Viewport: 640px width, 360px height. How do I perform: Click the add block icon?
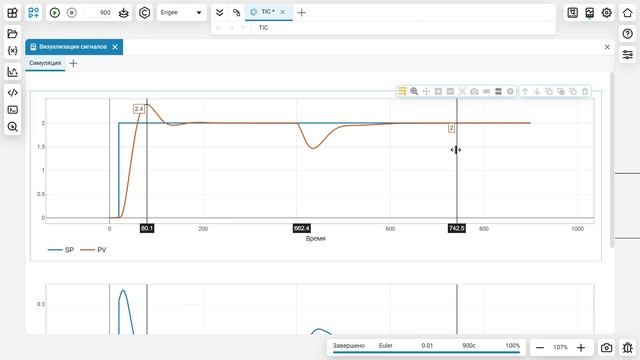click(x=33, y=13)
